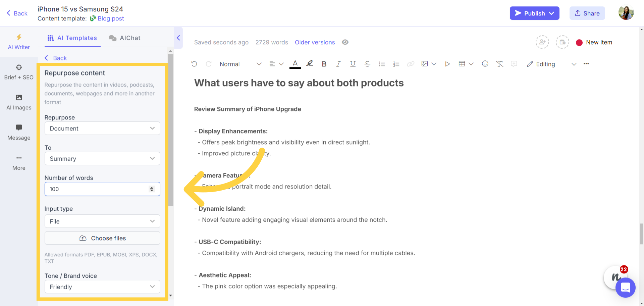Open Older versions link

(x=315, y=42)
